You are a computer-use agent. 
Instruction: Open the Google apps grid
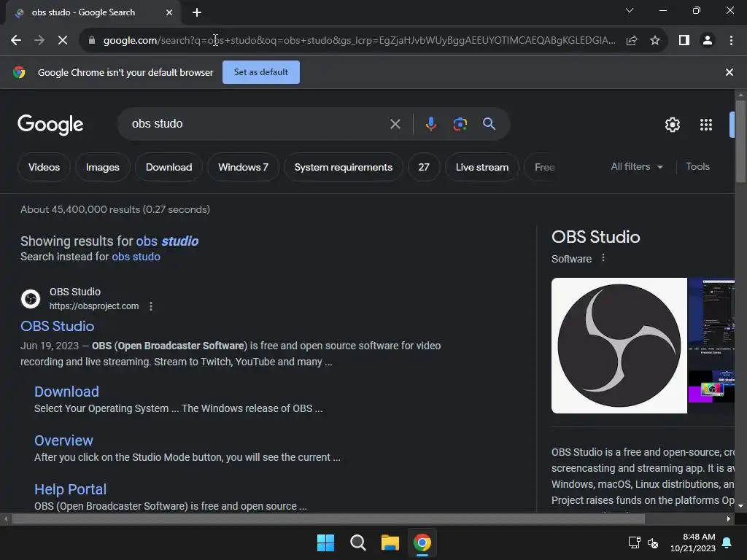coord(706,125)
